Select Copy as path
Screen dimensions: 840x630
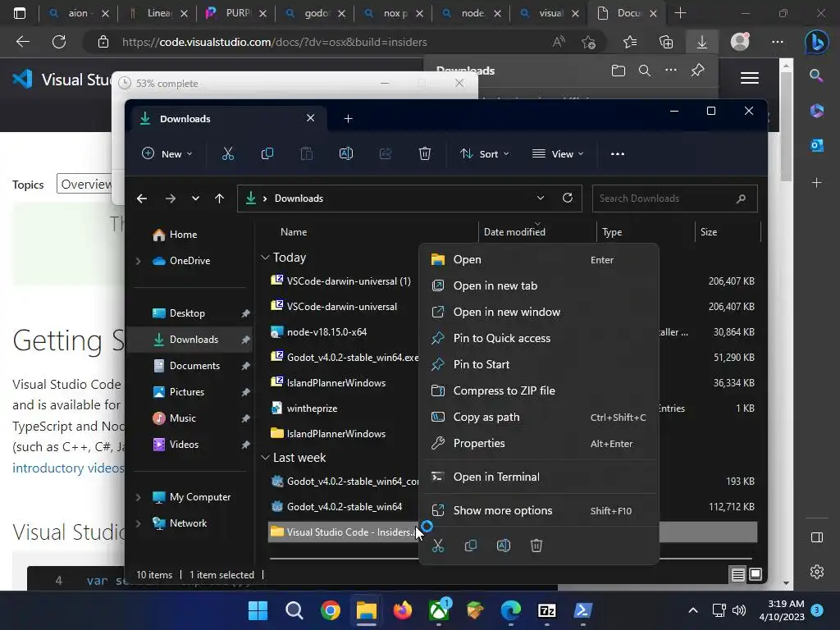click(538, 417)
